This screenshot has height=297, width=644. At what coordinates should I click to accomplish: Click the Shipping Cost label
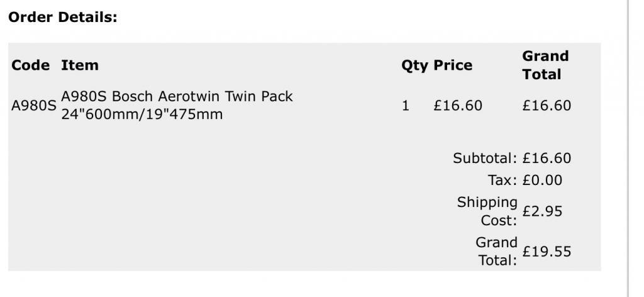[487, 211]
